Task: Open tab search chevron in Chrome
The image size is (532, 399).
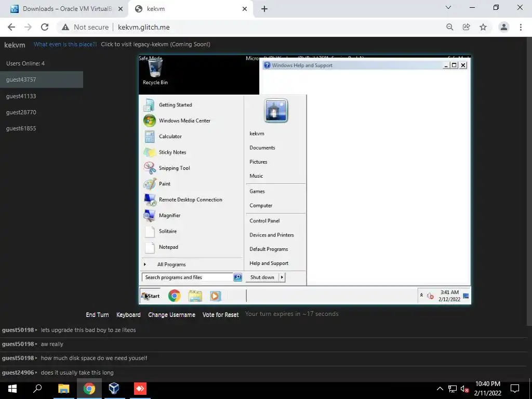Action: [x=448, y=7]
